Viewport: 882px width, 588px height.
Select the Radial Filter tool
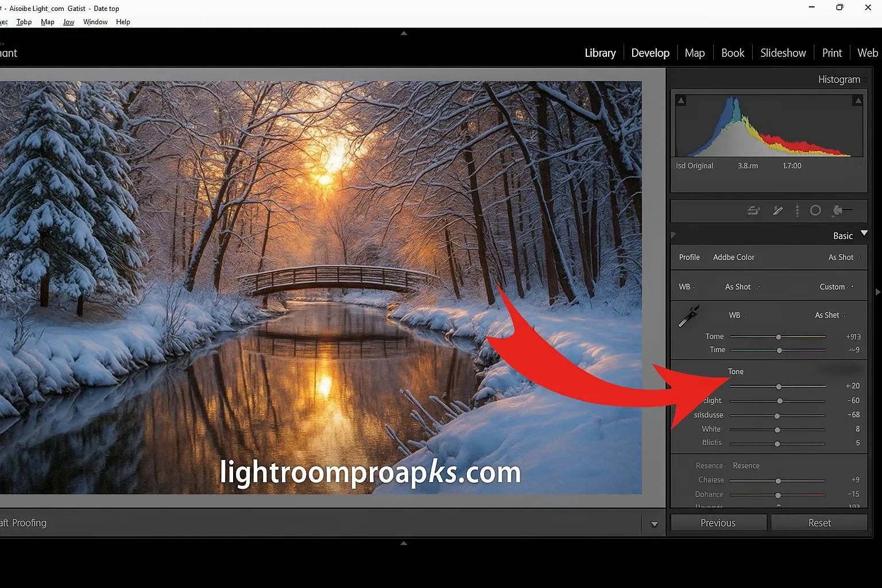(815, 211)
